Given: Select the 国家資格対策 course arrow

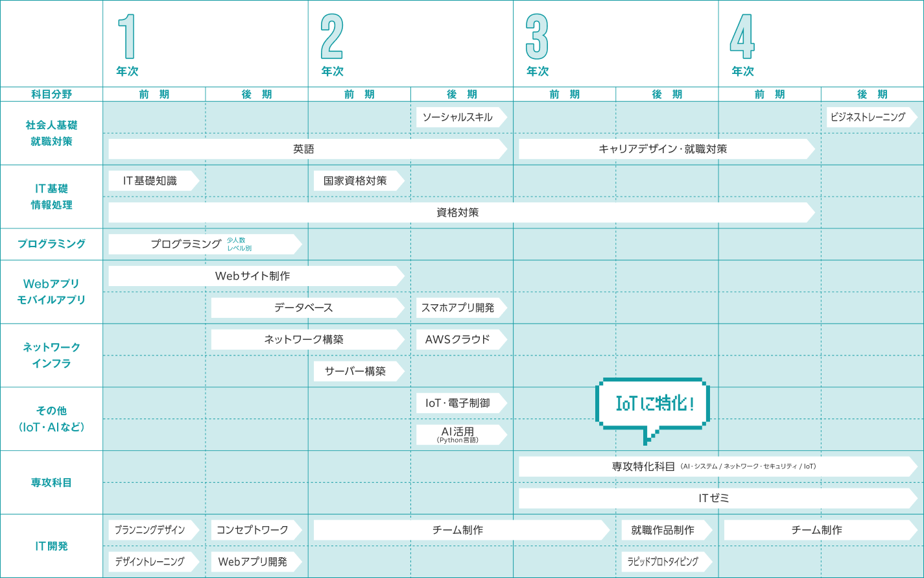Looking at the screenshot, I should pos(355,181).
